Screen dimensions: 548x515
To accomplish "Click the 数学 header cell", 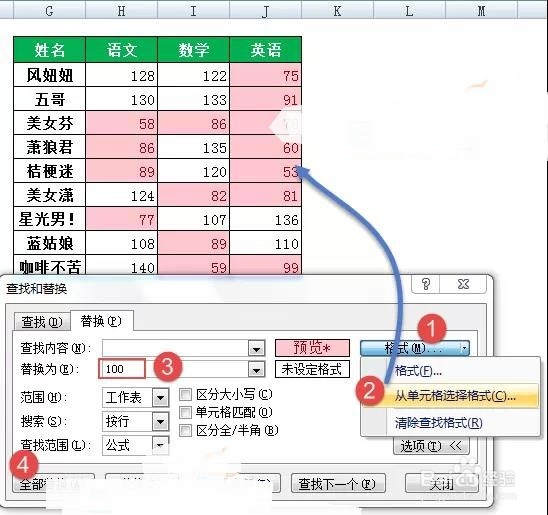I will point(194,50).
